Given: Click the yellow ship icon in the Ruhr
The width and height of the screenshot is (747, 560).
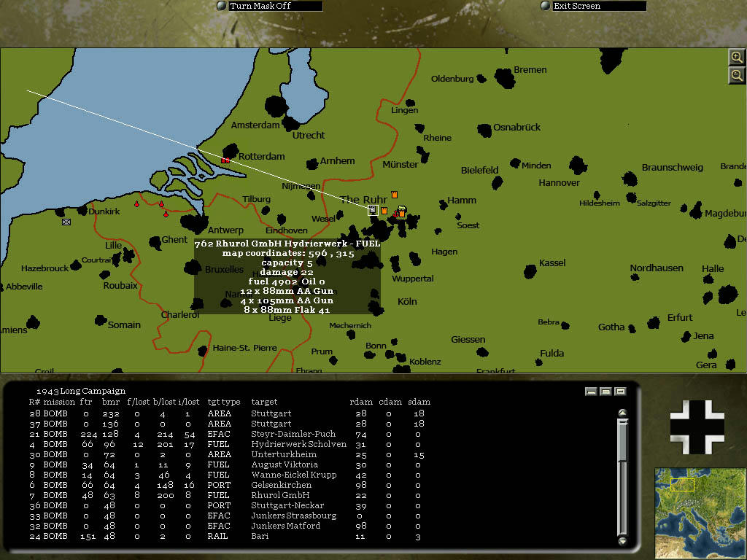Looking at the screenshot, I should (402, 208).
